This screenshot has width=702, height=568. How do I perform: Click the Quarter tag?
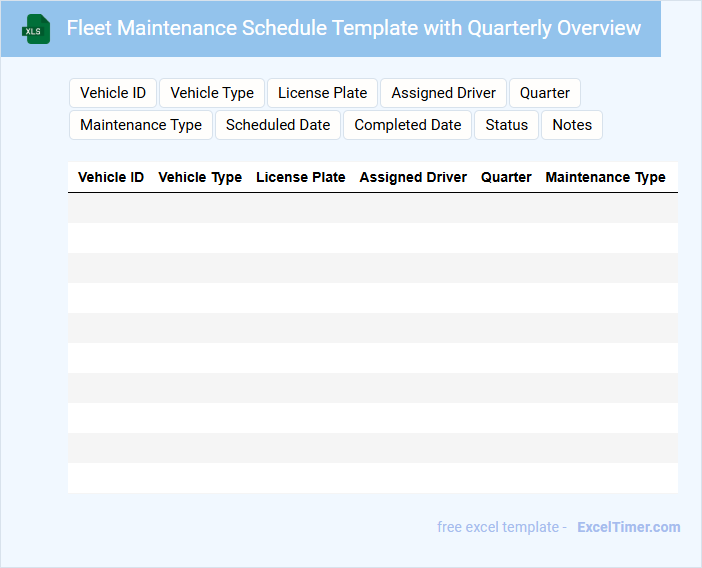(545, 93)
